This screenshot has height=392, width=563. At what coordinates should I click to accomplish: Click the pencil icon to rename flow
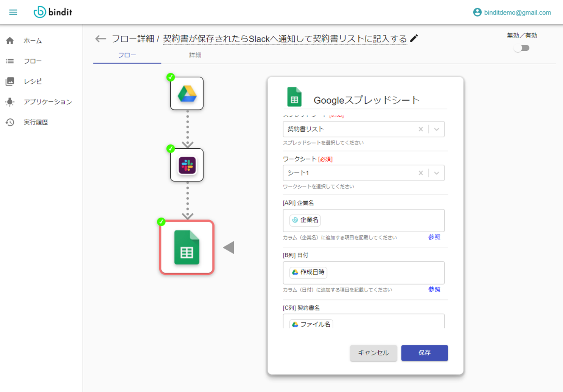pos(414,38)
